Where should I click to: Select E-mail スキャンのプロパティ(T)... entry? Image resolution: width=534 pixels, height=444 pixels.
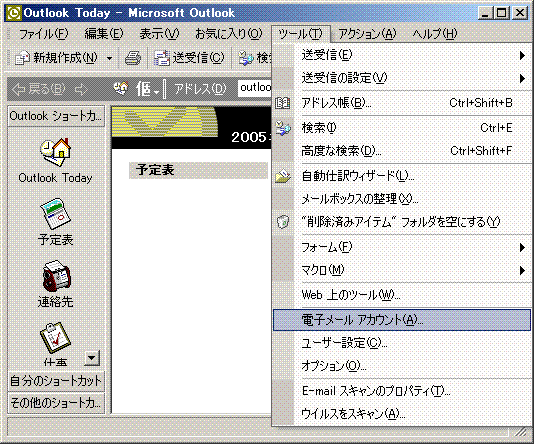[x=402, y=391]
